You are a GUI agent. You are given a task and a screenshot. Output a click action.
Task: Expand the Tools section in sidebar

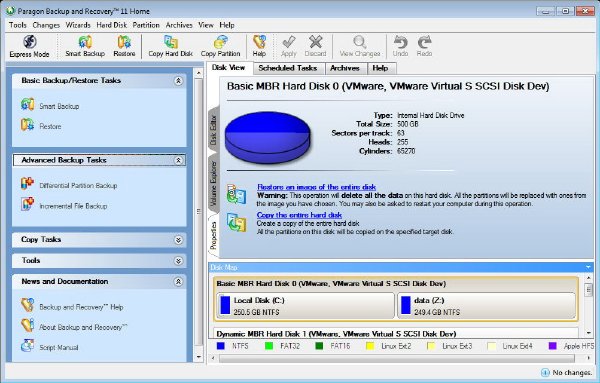coord(178,261)
